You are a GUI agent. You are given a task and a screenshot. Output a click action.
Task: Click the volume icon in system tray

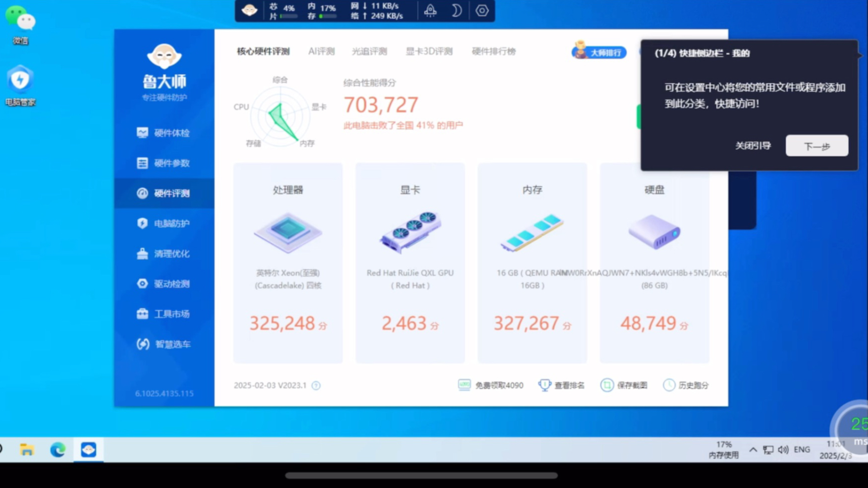point(783,449)
